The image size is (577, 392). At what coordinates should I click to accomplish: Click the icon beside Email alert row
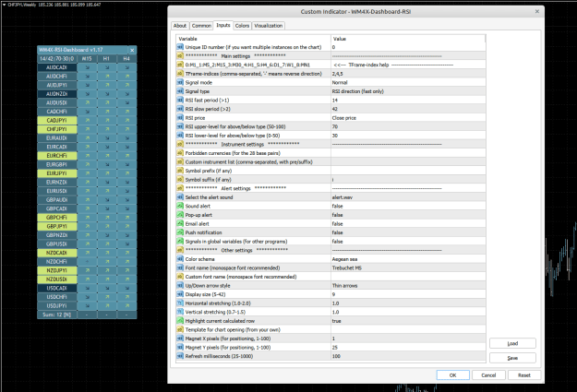[x=180, y=223]
